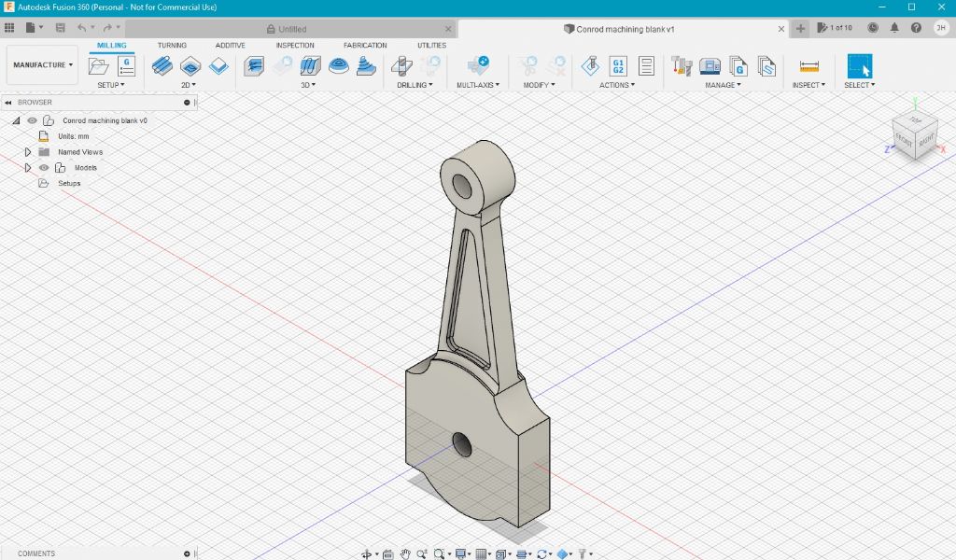The image size is (956, 560).
Task: Click the Units: mm browser item
Action: [x=73, y=136]
